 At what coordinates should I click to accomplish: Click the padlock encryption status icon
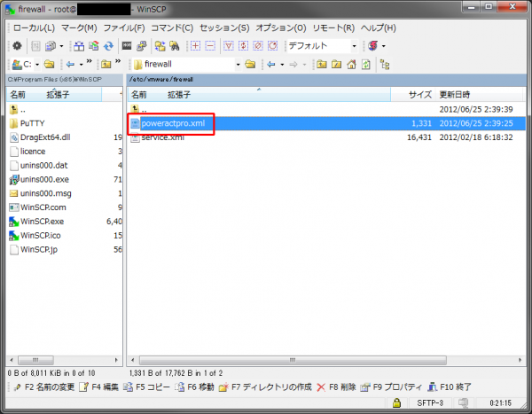point(396,403)
